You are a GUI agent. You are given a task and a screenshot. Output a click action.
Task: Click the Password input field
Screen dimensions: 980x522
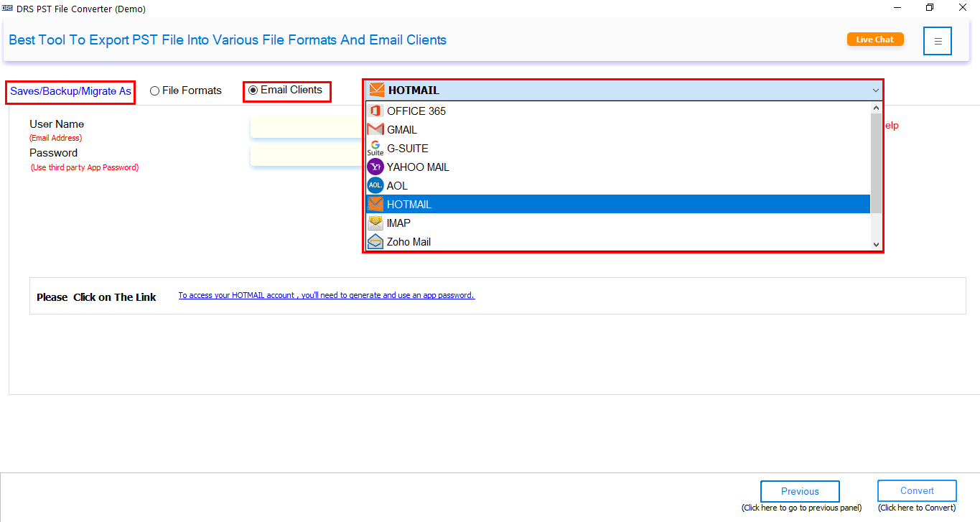(307, 156)
